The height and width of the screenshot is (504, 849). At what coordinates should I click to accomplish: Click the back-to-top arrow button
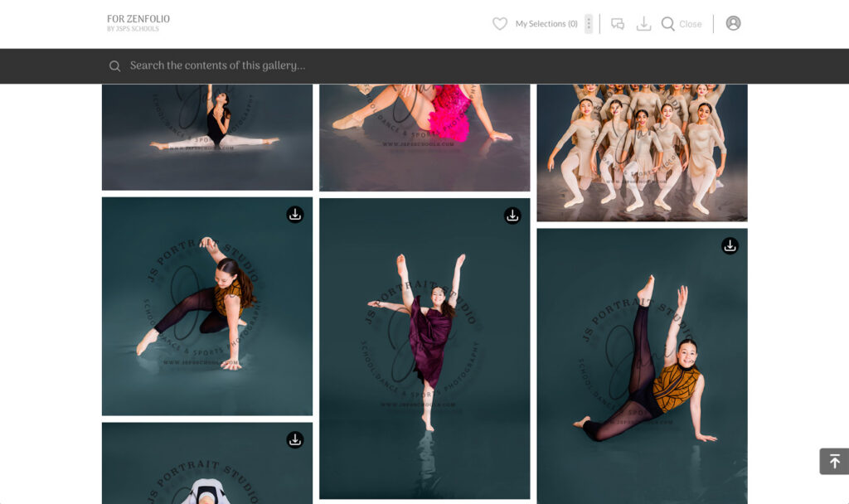coord(833,460)
